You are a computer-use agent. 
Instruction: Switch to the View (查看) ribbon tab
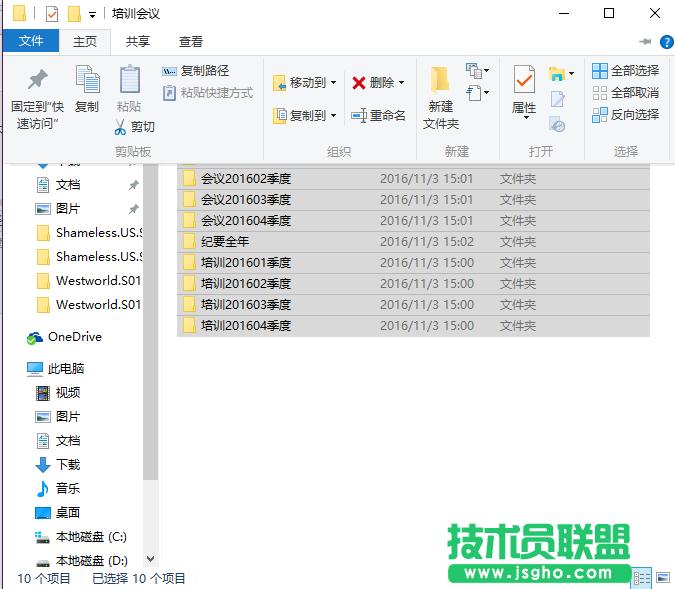[190, 42]
